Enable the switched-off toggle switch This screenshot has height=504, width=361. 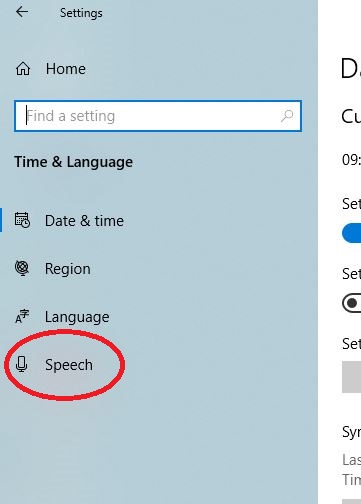pos(351,303)
